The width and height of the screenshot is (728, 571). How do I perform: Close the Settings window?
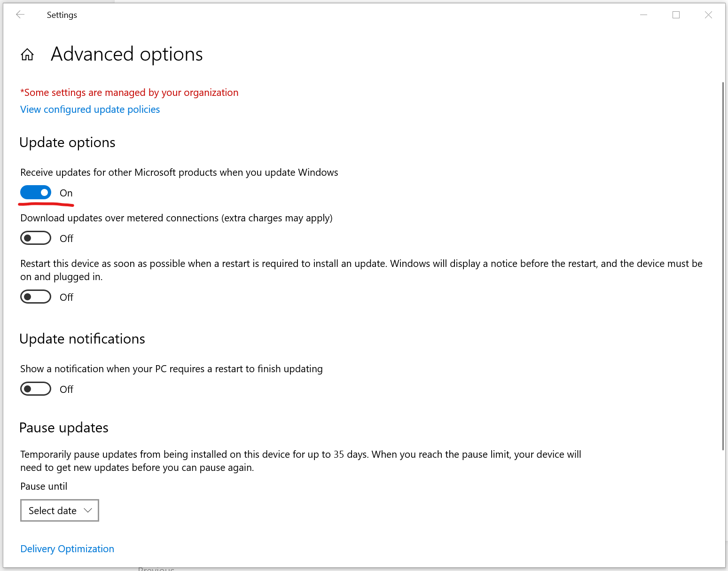pyautogui.click(x=708, y=15)
